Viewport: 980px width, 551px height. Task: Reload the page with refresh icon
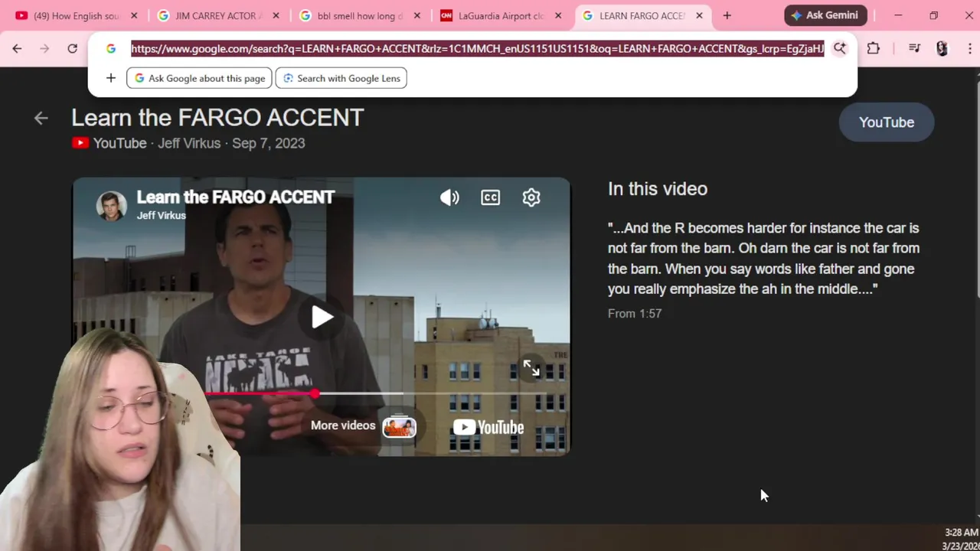tap(72, 48)
